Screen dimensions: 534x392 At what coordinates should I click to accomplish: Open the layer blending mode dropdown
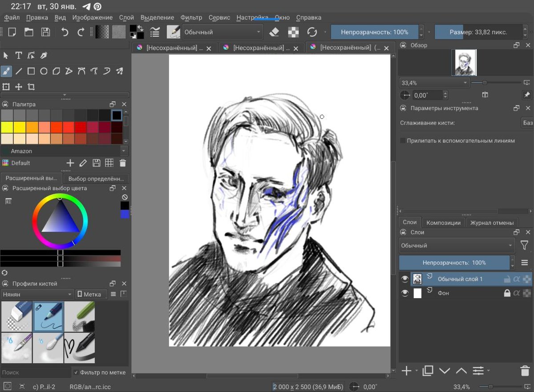(457, 246)
